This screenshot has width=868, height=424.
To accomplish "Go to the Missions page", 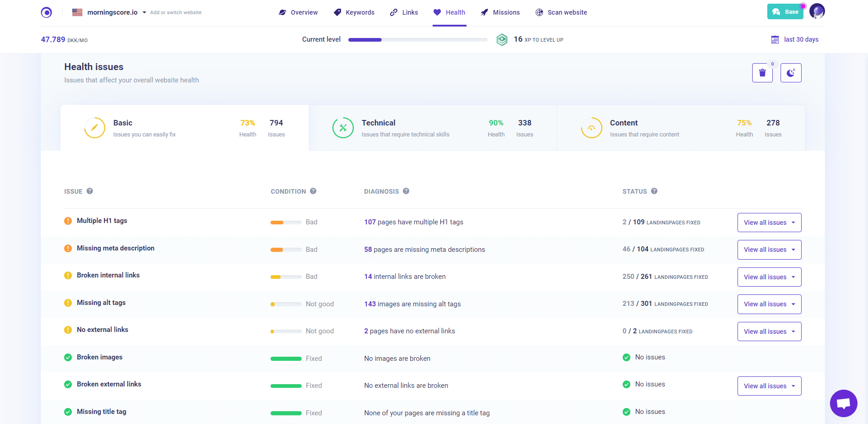I will (x=500, y=12).
